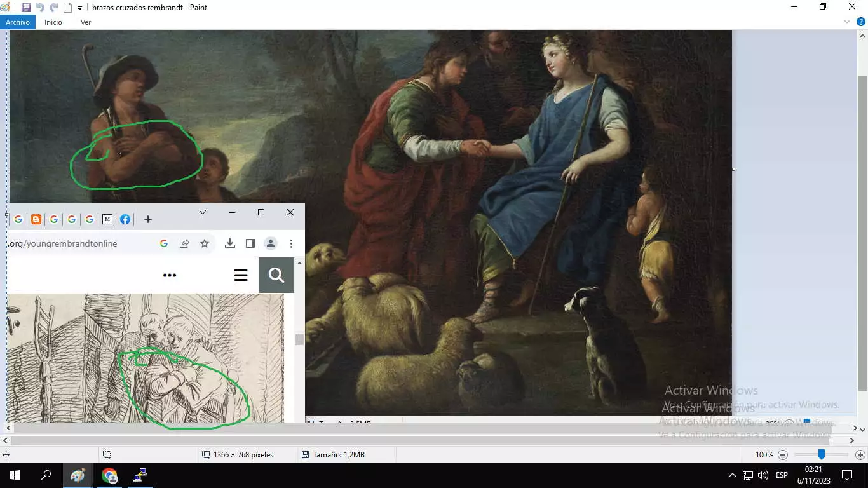The width and height of the screenshot is (868, 488).
Task: Open the volume tray icon
Action: click(x=763, y=475)
